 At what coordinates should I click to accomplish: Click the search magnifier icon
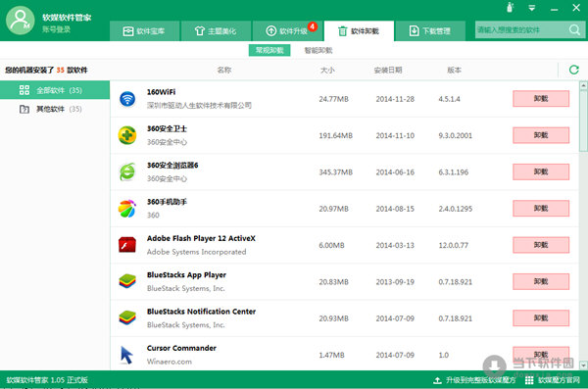point(574,30)
